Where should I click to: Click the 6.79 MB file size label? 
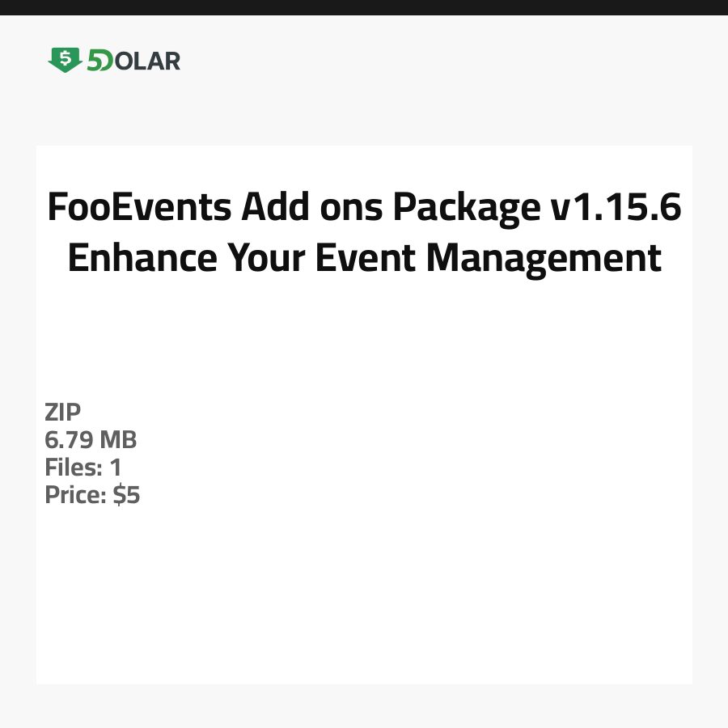click(91, 440)
